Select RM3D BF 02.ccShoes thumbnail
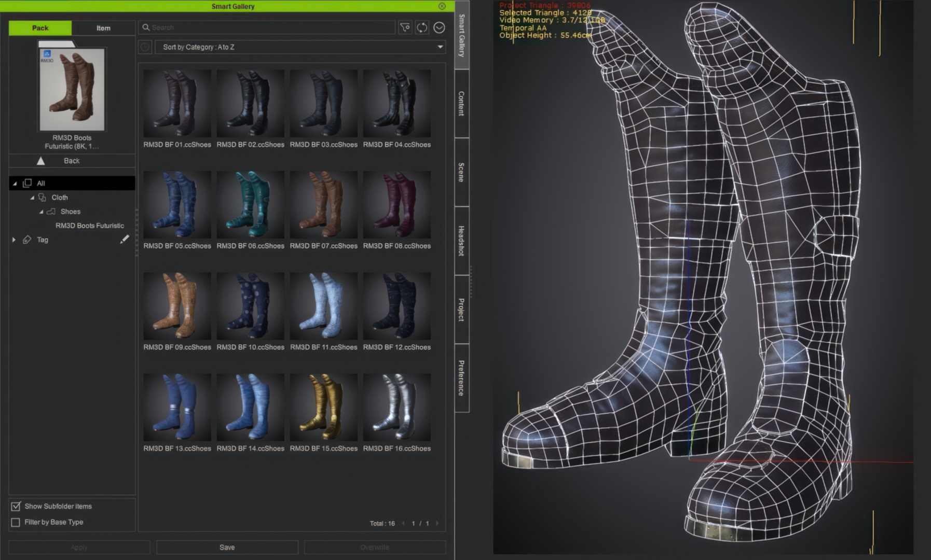 [250, 104]
